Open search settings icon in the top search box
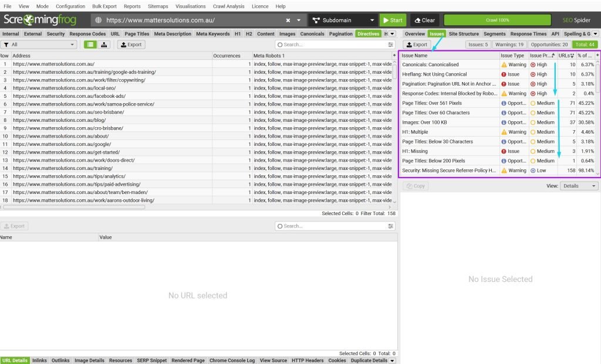This screenshot has height=364, width=601. point(391,45)
